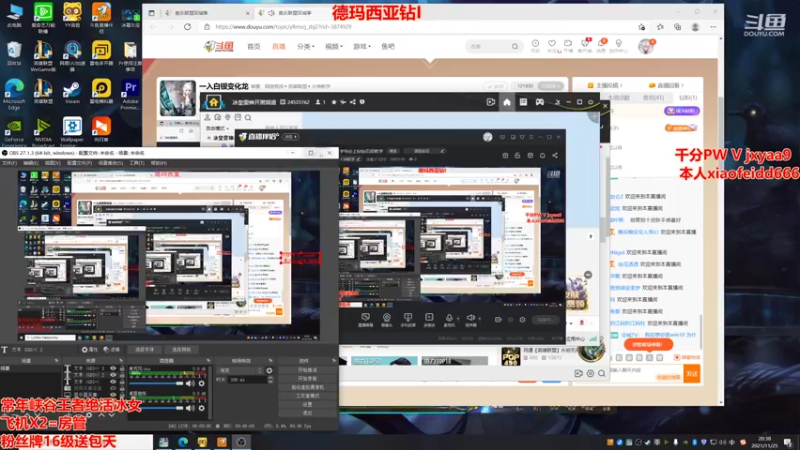Open OBS 场景集合(S) menu
The height and width of the screenshot is (450, 800).
(x=111, y=163)
